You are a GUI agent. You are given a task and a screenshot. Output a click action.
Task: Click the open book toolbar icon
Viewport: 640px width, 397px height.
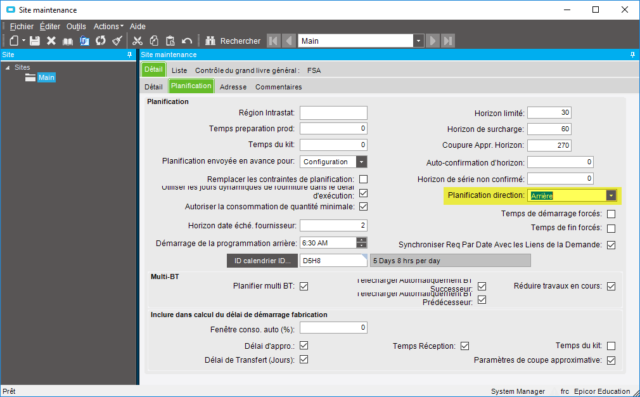[68, 41]
